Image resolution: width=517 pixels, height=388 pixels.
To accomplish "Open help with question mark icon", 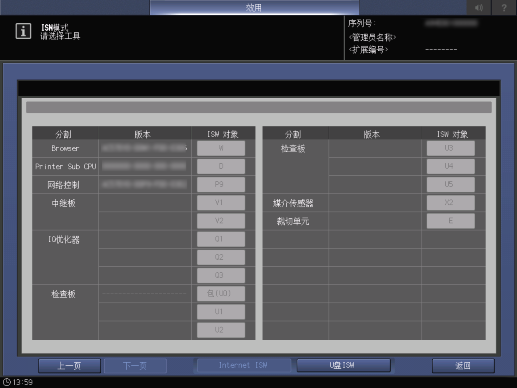I will (504, 7).
